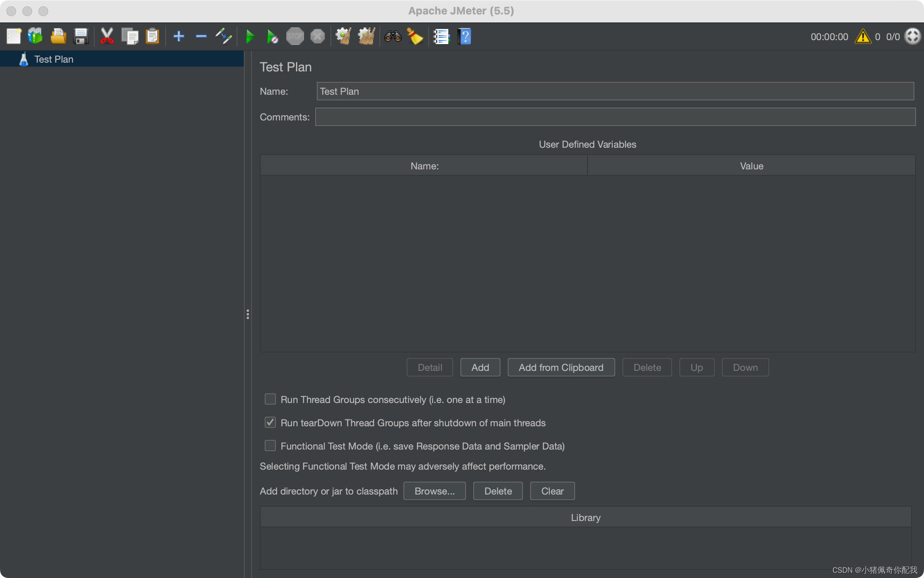
Task: Click the Stop sign icon
Action: click(295, 37)
